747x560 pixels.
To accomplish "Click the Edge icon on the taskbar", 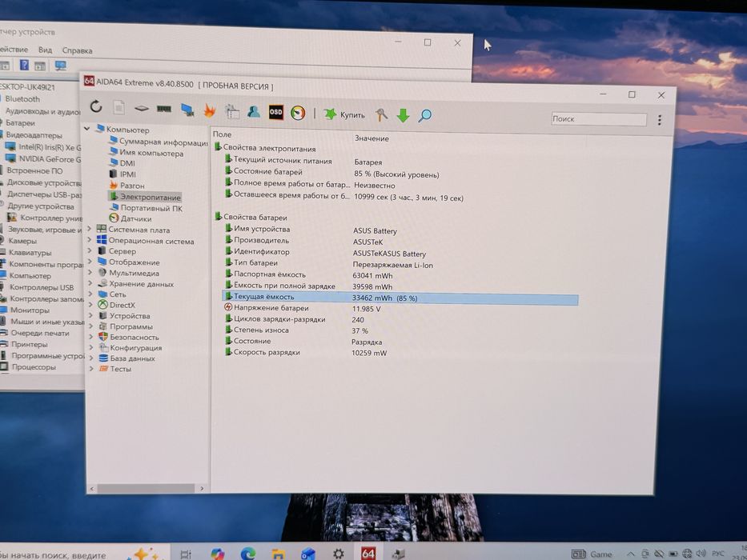I will [247, 554].
